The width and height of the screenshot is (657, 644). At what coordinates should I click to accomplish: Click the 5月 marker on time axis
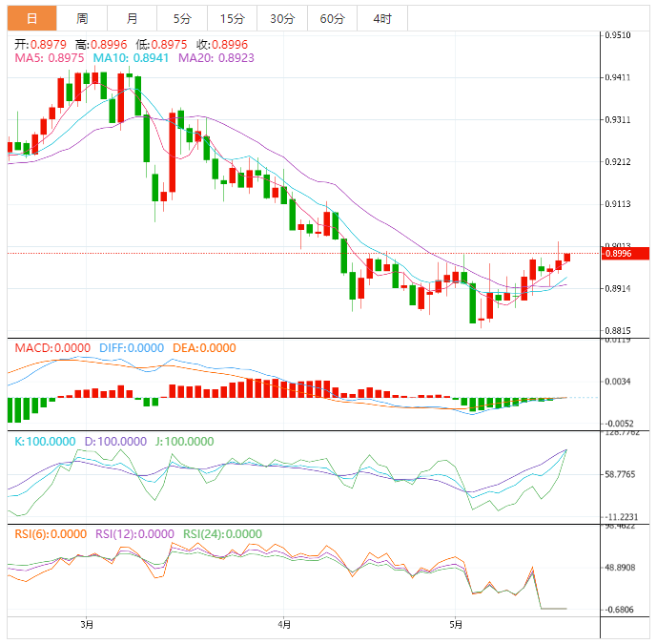pyautogui.click(x=457, y=625)
